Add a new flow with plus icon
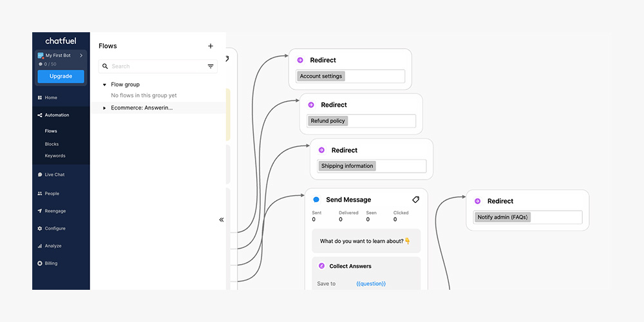This screenshot has height=322, width=644. coord(211,46)
